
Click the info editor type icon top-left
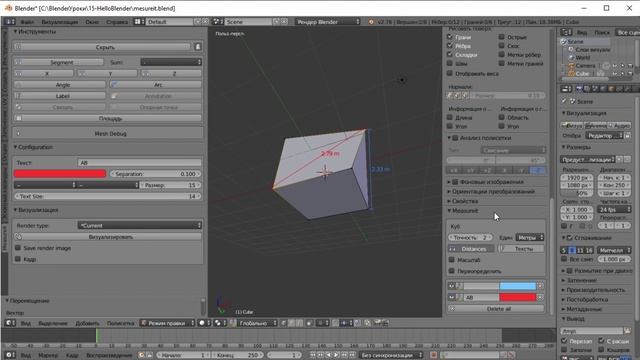(10, 22)
